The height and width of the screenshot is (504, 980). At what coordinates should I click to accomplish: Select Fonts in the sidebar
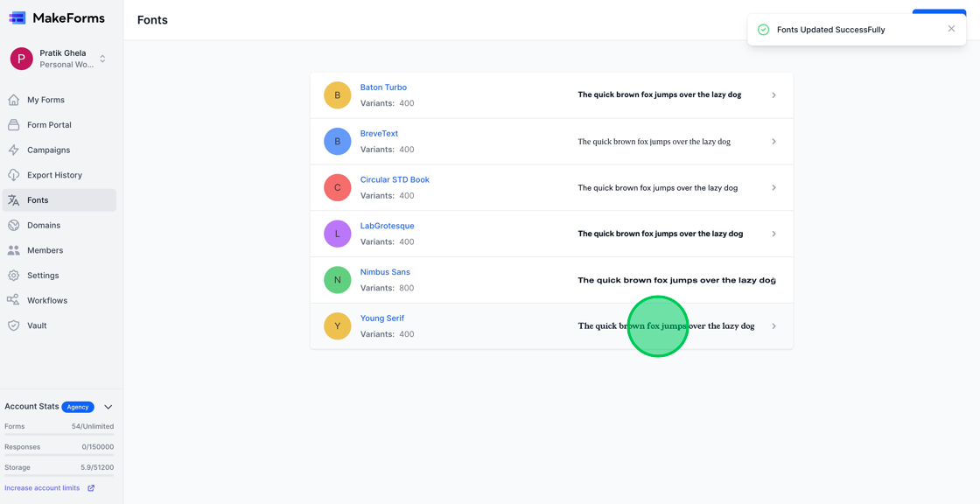pyautogui.click(x=38, y=200)
